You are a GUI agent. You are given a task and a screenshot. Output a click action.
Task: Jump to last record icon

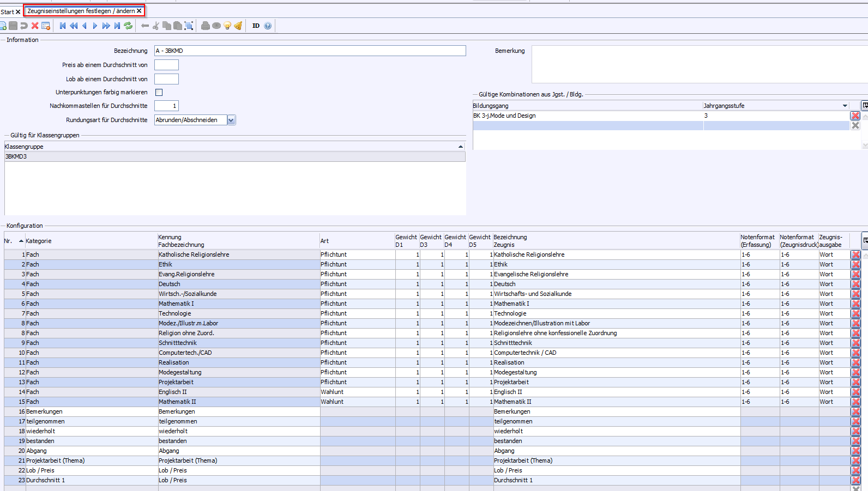(117, 26)
